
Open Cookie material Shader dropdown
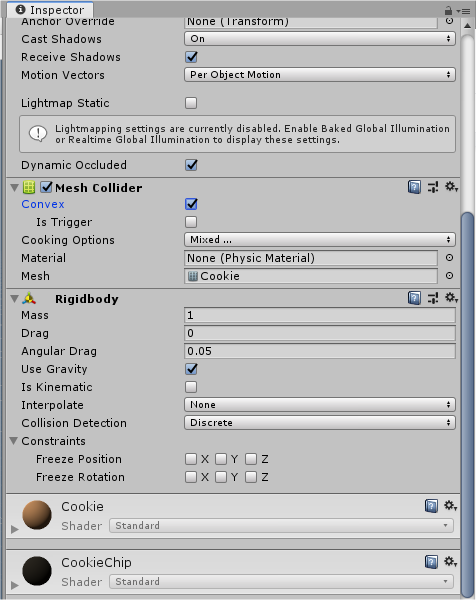point(282,525)
